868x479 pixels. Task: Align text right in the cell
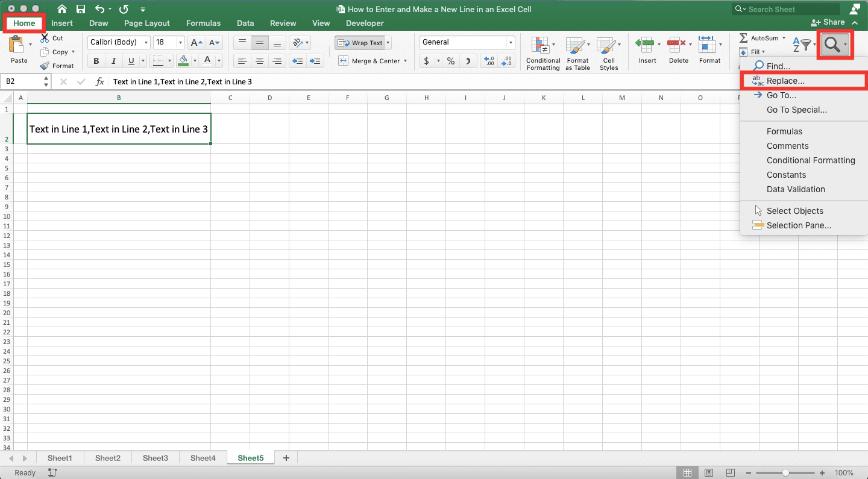277,61
